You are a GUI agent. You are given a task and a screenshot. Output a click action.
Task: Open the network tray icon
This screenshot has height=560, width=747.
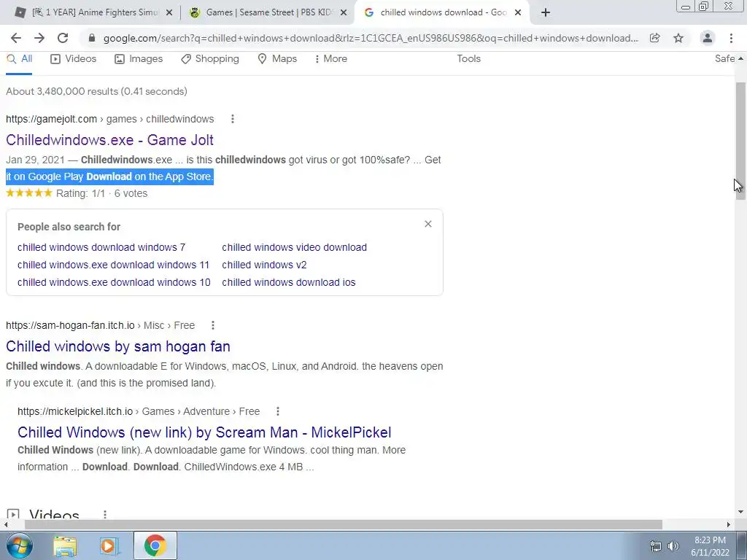coord(656,546)
